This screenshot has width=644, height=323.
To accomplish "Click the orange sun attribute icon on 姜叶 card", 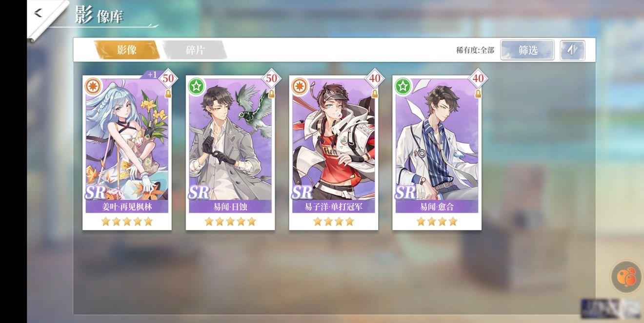I will point(92,86).
